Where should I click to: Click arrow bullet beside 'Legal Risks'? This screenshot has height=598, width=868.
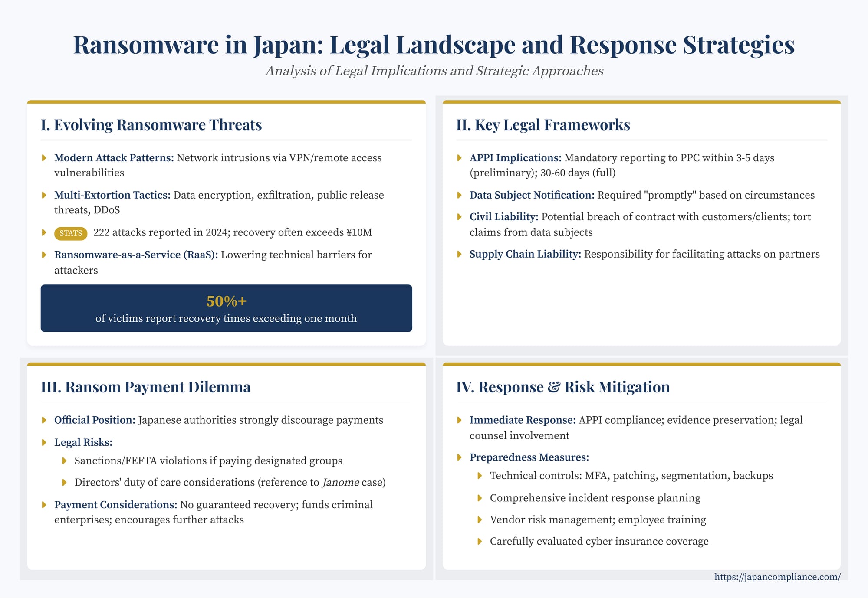pyautogui.click(x=44, y=443)
